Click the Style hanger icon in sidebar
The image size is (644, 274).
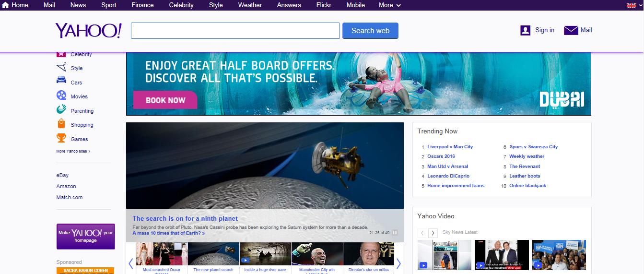(x=61, y=68)
